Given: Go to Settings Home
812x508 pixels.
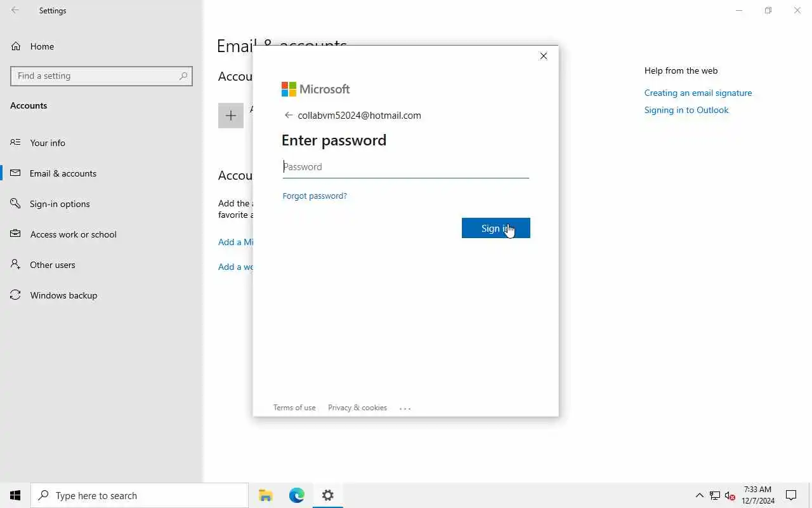Looking at the screenshot, I should point(42,46).
